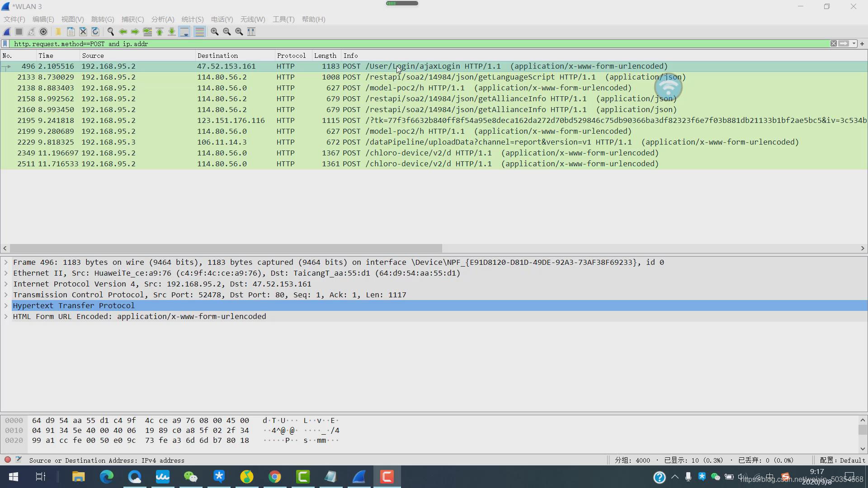The width and height of the screenshot is (868, 488).
Task: Go to the last packet arrow icon
Action: pyautogui.click(x=172, y=32)
